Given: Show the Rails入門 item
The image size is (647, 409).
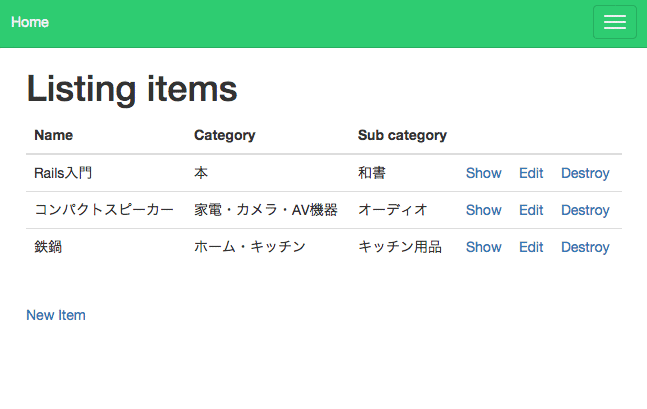Looking at the screenshot, I should (x=483, y=173).
